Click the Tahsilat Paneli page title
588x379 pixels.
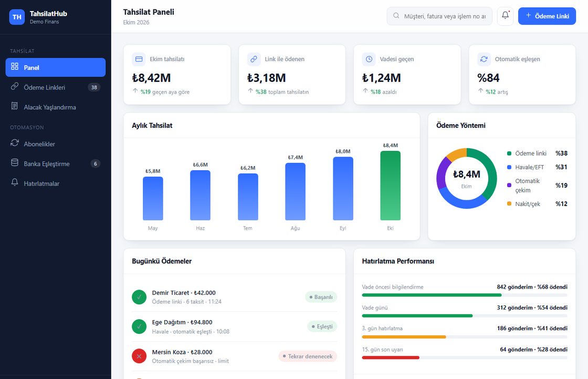pyautogui.click(x=149, y=12)
